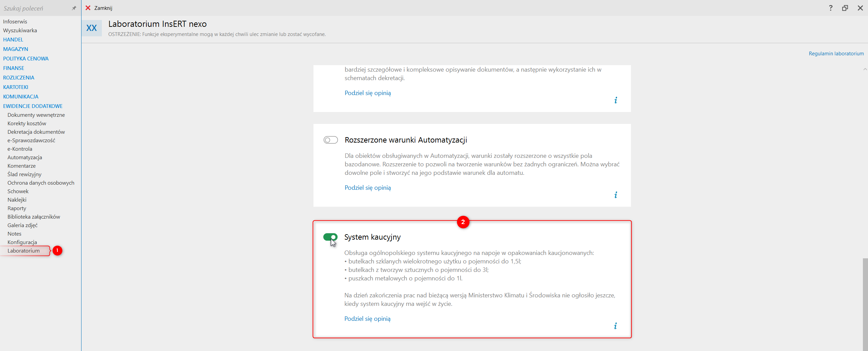Viewport: 868px width, 351px height.
Task: Click the Rozszerzone warunki Automatyzacji heading
Action: pos(406,140)
